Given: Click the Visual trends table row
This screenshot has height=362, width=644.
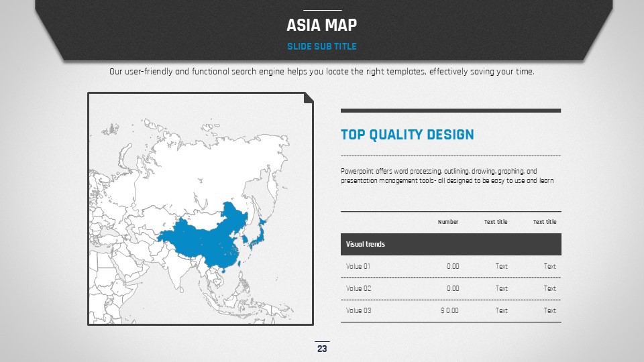Looking at the screenshot, I should (x=450, y=245).
